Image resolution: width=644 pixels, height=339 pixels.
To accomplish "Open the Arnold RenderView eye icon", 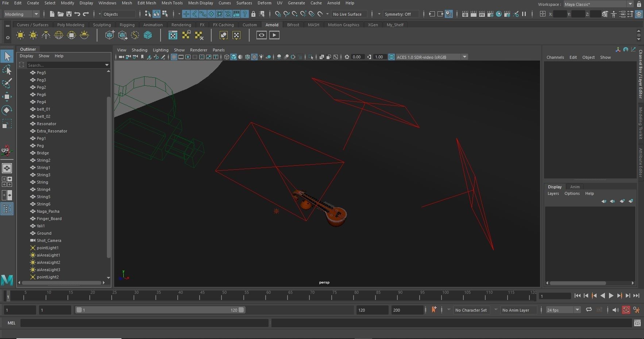I will pyautogui.click(x=261, y=35).
